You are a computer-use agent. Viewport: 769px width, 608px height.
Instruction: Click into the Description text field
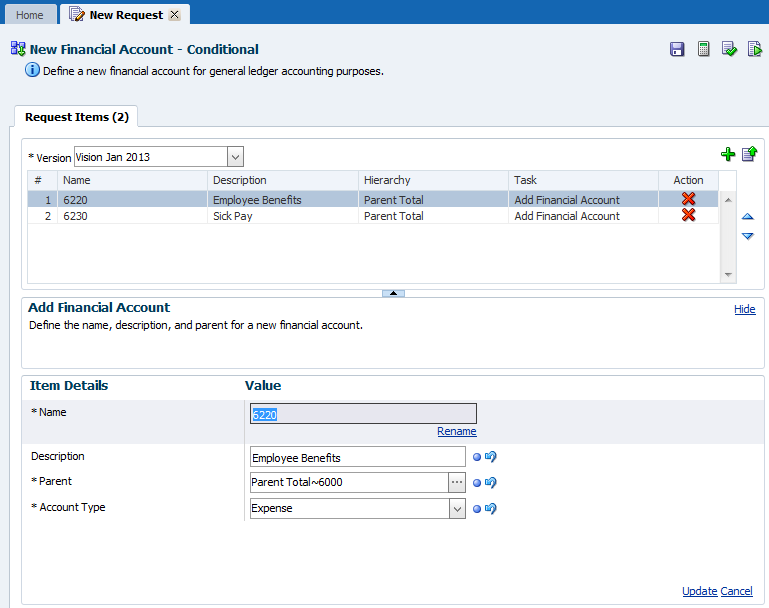[357, 458]
